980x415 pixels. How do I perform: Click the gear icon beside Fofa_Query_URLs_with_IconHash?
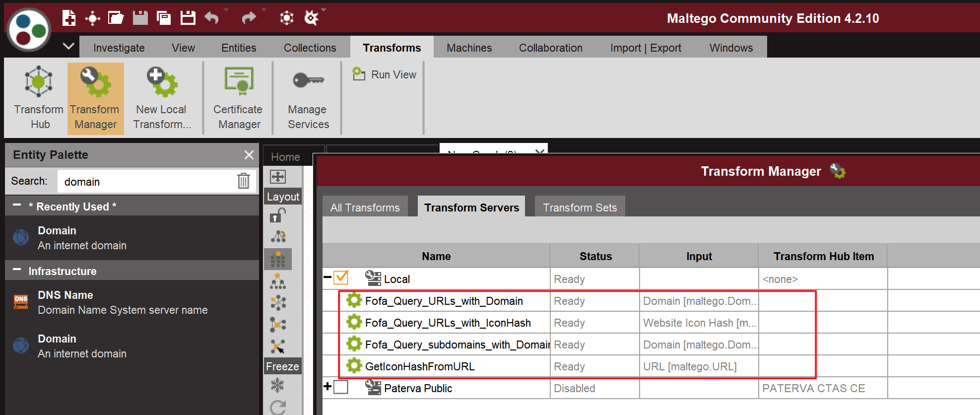coord(354,322)
